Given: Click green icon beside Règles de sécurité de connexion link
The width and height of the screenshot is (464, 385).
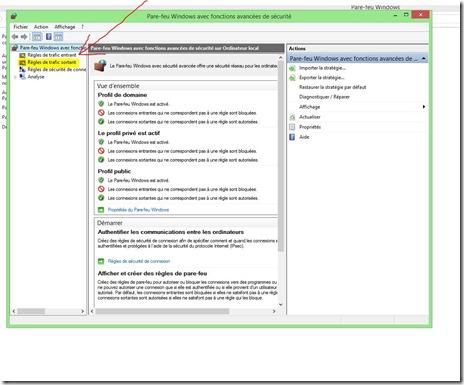Looking at the screenshot, I should (101, 261).
